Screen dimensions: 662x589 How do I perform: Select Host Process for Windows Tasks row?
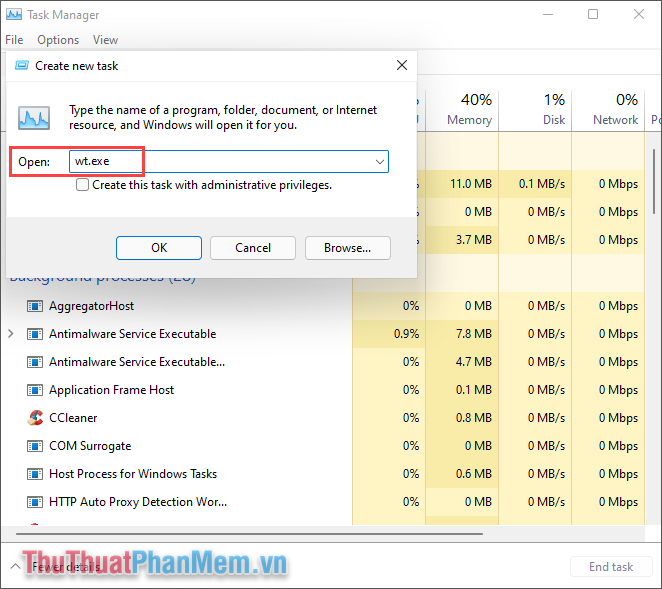(323, 474)
